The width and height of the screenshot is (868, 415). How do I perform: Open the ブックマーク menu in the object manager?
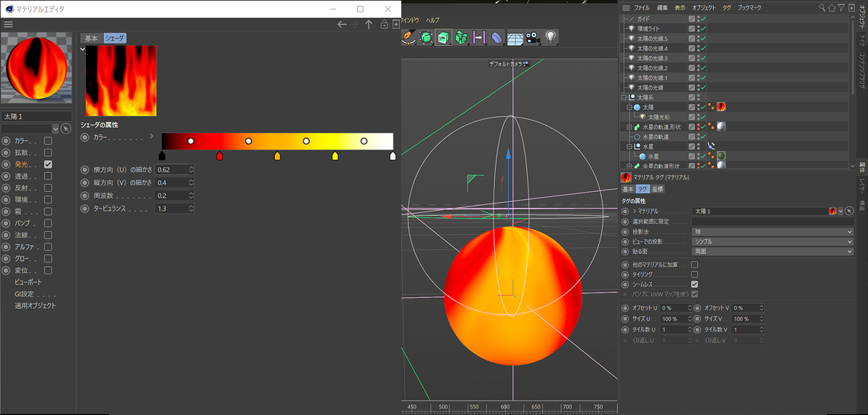[750, 7]
